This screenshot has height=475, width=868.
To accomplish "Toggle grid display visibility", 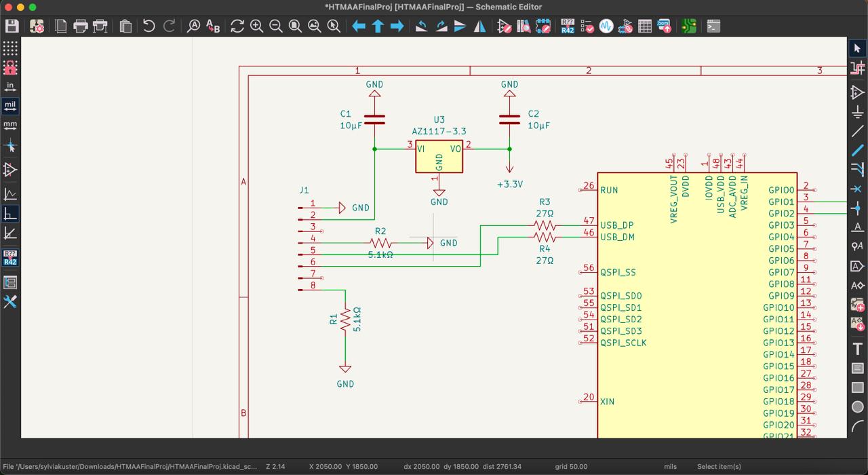I will coord(10,48).
